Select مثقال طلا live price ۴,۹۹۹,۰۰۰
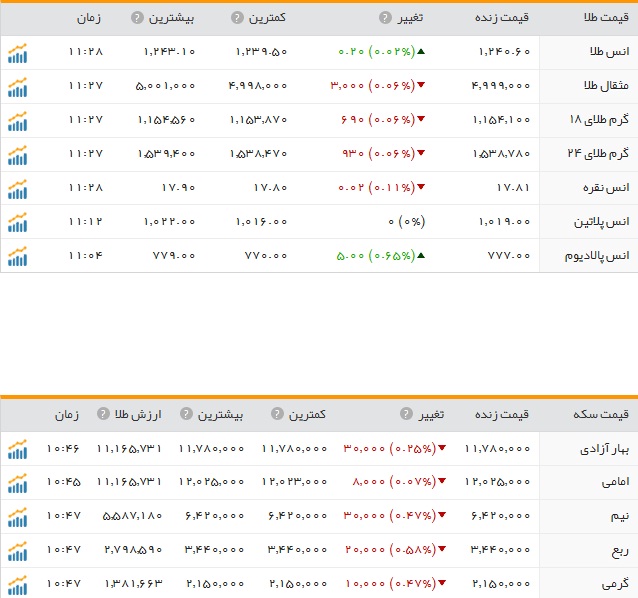This screenshot has width=638, height=598. point(501,86)
